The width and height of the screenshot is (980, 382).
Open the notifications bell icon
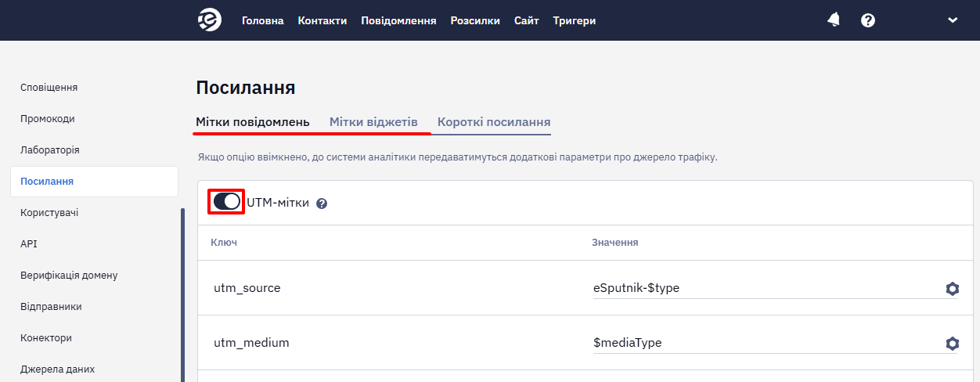[834, 20]
